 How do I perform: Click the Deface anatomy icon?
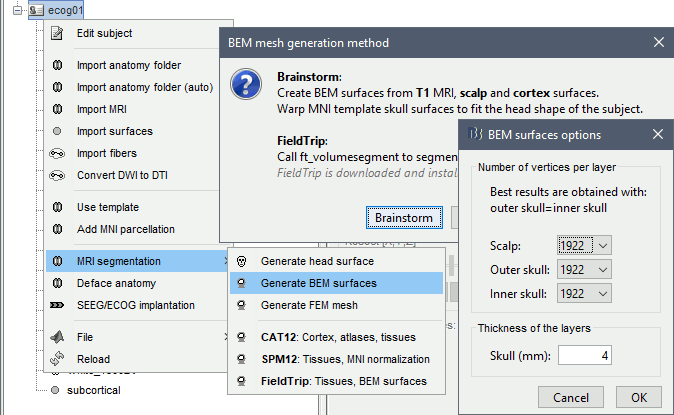click(x=56, y=283)
